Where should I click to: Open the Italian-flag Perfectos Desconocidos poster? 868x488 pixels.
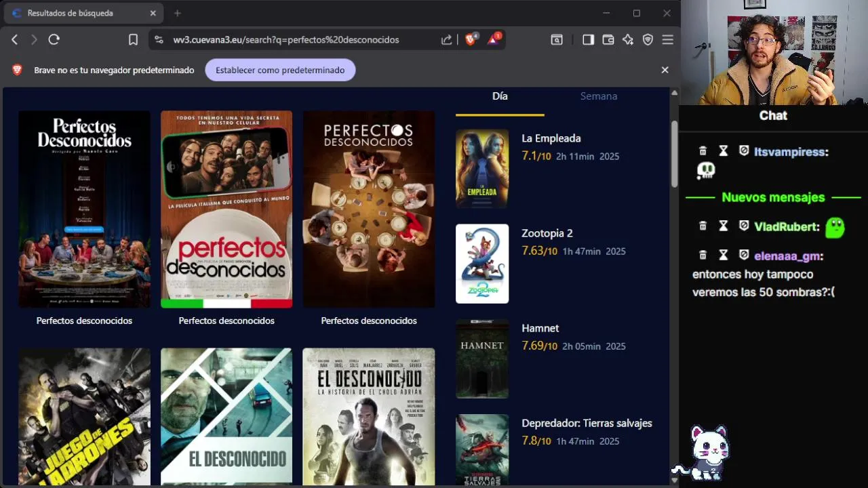pos(226,209)
